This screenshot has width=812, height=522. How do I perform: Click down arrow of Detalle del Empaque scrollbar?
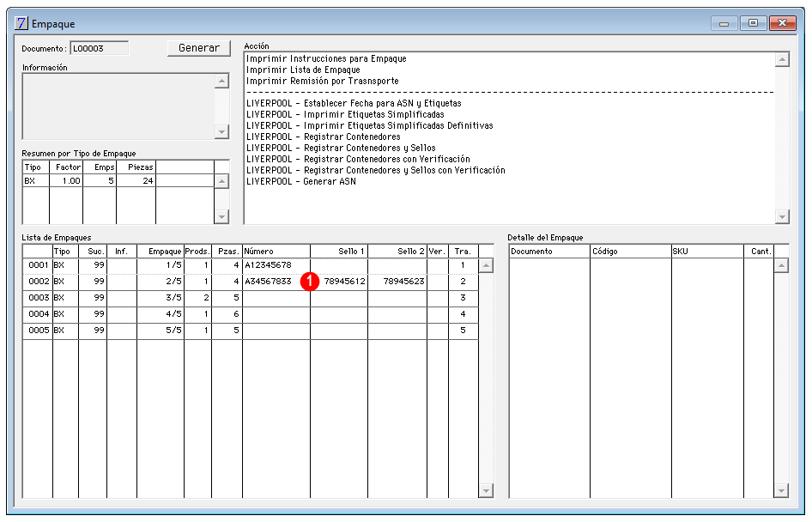[x=781, y=490]
